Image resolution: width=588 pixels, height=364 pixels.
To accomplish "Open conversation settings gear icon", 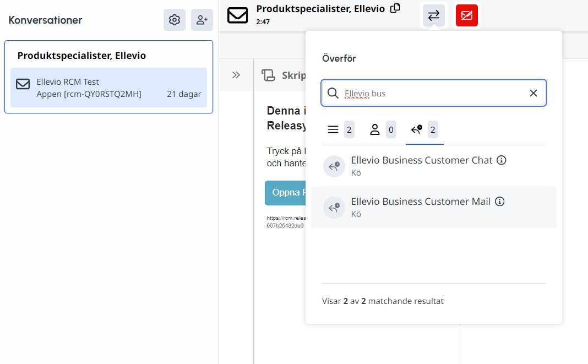I will (175, 20).
